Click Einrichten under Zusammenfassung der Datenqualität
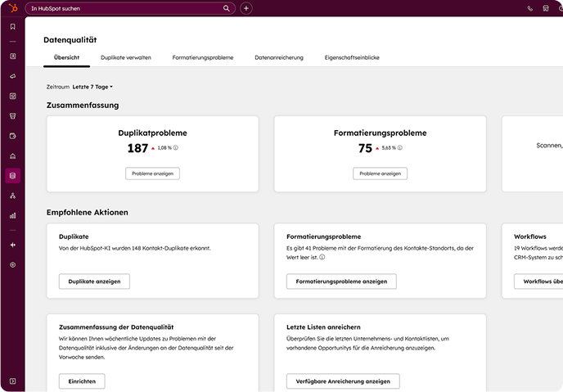This screenshot has width=563, height=392. point(82,381)
